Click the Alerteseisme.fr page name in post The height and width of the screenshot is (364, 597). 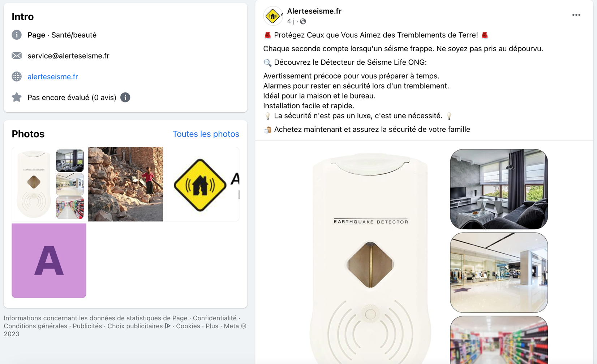tap(314, 11)
